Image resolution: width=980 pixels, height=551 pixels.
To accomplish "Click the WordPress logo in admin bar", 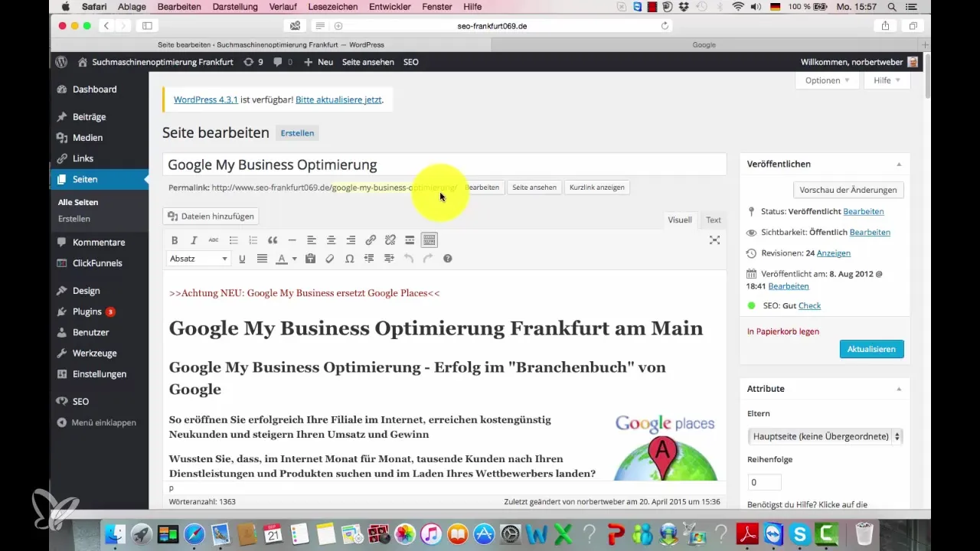I will click(61, 62).
